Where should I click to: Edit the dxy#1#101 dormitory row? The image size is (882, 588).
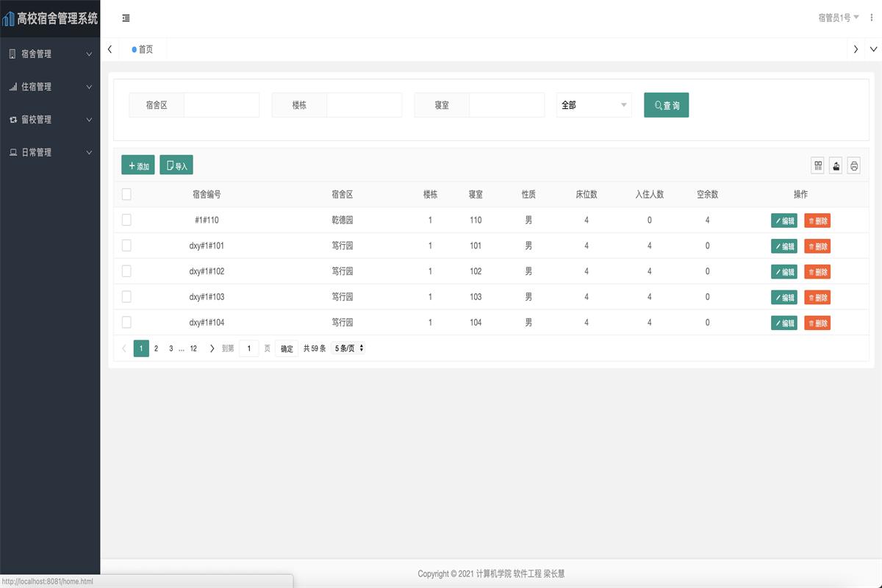(x=784, y=245)
